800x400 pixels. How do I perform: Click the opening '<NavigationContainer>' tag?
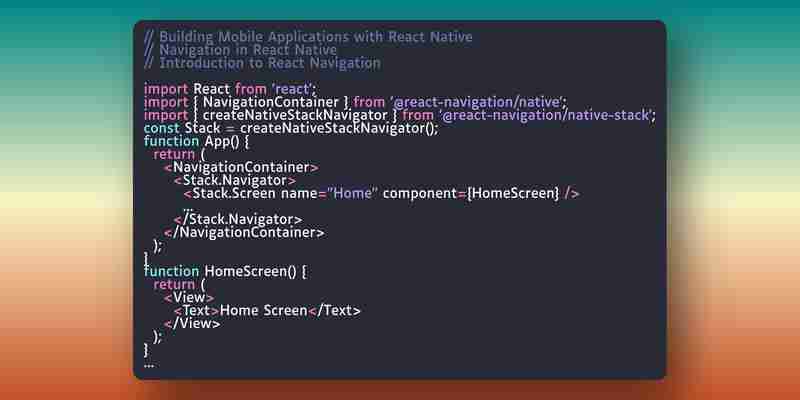tap(241, 167)
